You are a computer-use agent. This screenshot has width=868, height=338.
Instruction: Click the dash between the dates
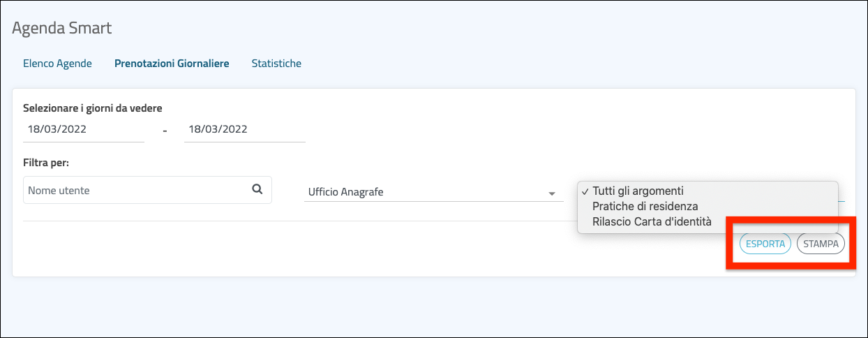click(165, 131)
